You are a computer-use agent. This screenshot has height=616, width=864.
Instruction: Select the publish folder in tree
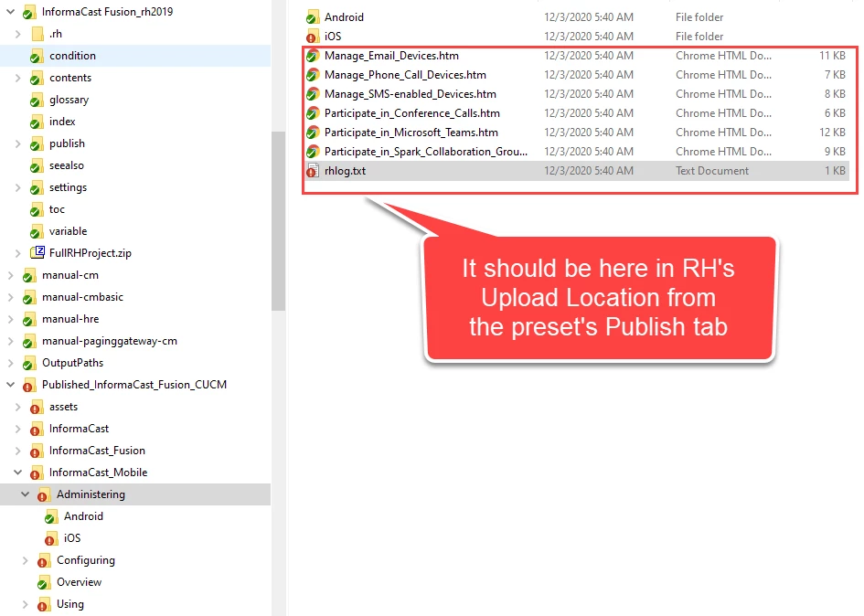[67, 143]
